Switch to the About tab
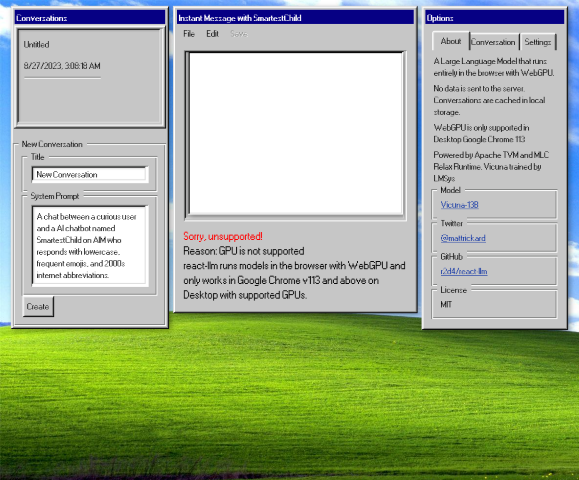 pyautogui.click(x=451, y=41)
